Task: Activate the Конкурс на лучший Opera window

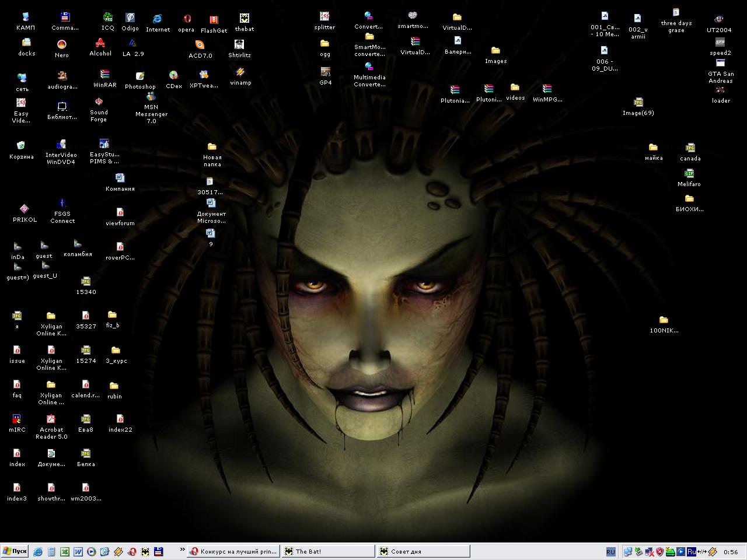Action: click(x=233, y=551)
